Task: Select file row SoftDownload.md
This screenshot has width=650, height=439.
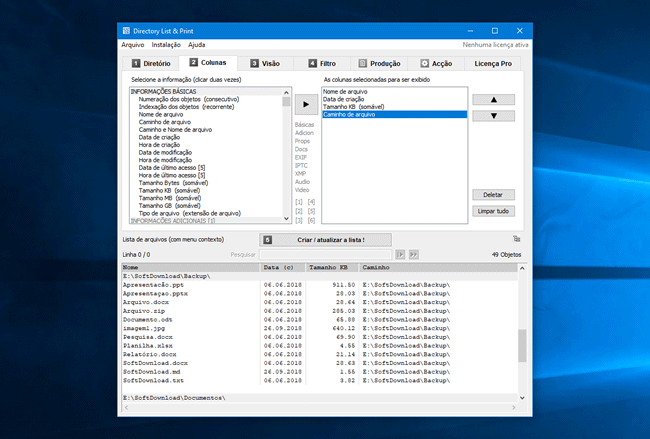Action: pos(319,372)
